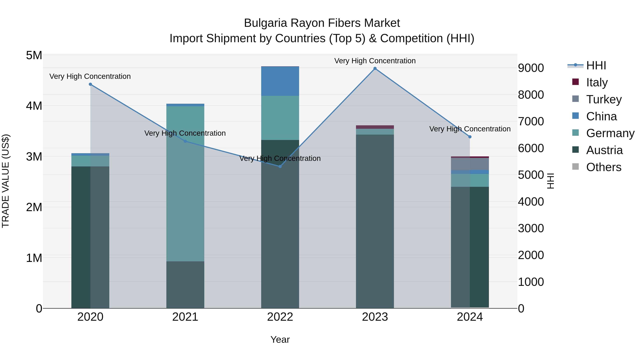Click the 2021 Very High Concentration annotation
Viewport: 644px width, 362px height.
tap(185, 133)
